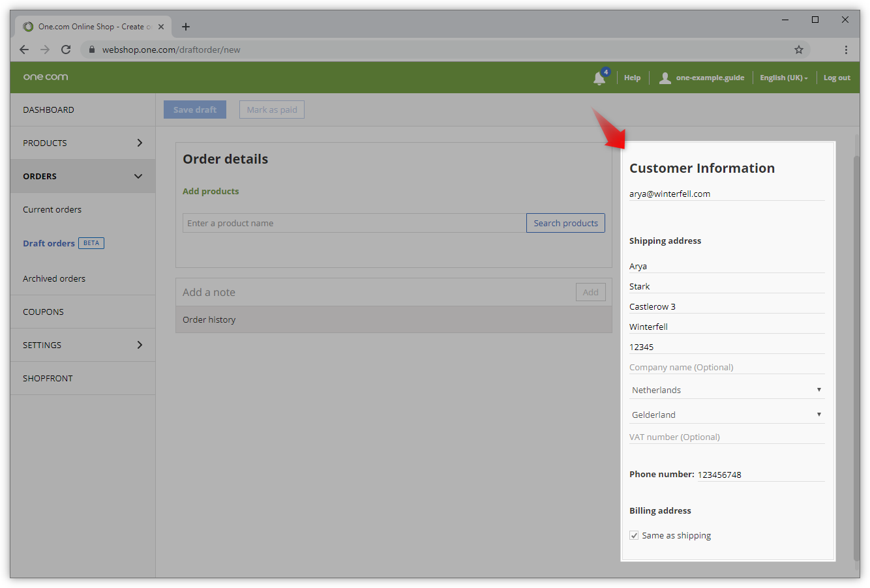The height and width of the screenshot is (588, 870).
Task: Switch to the One.com Online Shop tab
Action: pyautogui.click(x=91, y=26)
